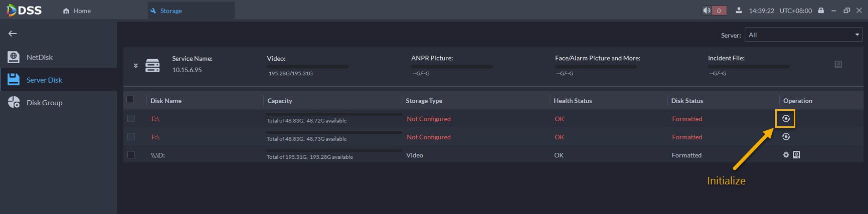Open Disk Group in the sidebar
Viewport: 868px width, 214px height.
click(x=44, y=103)
